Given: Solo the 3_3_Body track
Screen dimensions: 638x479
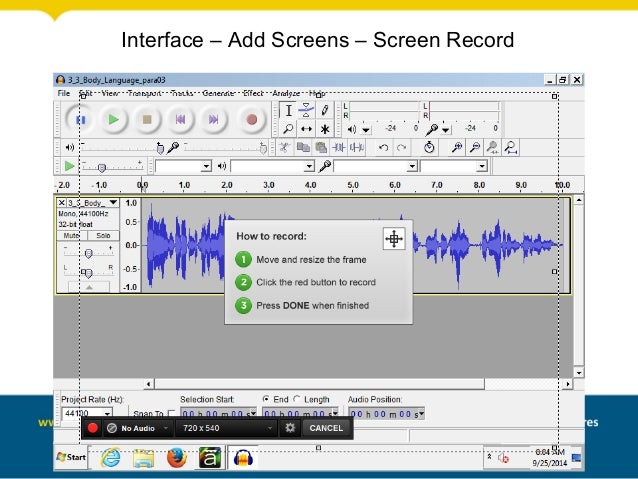Looking at the screenshot, I should (103, 236).
